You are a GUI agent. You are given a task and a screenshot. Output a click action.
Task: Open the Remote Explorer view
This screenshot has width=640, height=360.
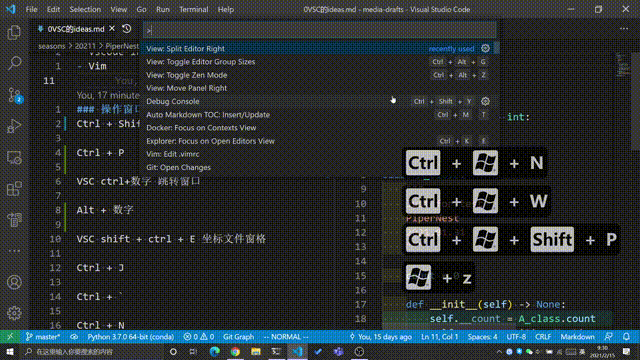click(x=14, y=158)
